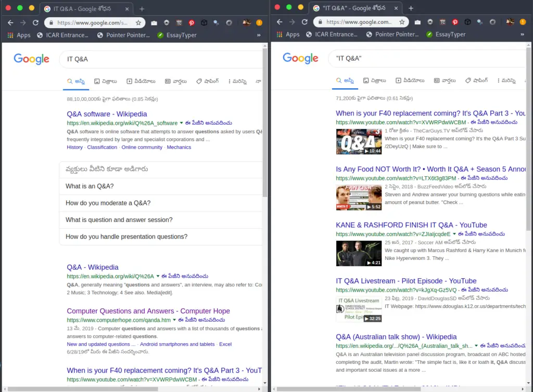The height and width of the screenshot is (392, 533).
Task: Open dropdown arrow beside Q&A software URL
Action: coord(181,123)
